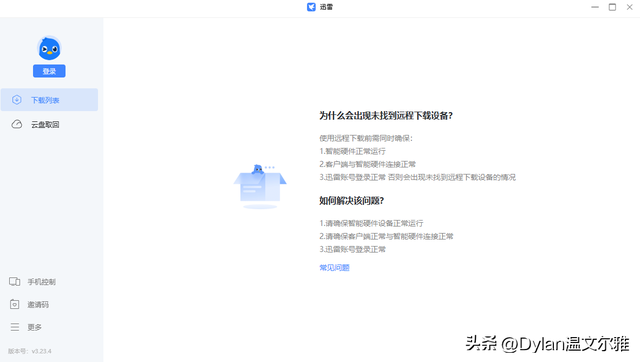Click the line 2.请确保客户端正常与智能硬件连接正常
The width and height of the screenshot is (640, 362).
point(386,237)
